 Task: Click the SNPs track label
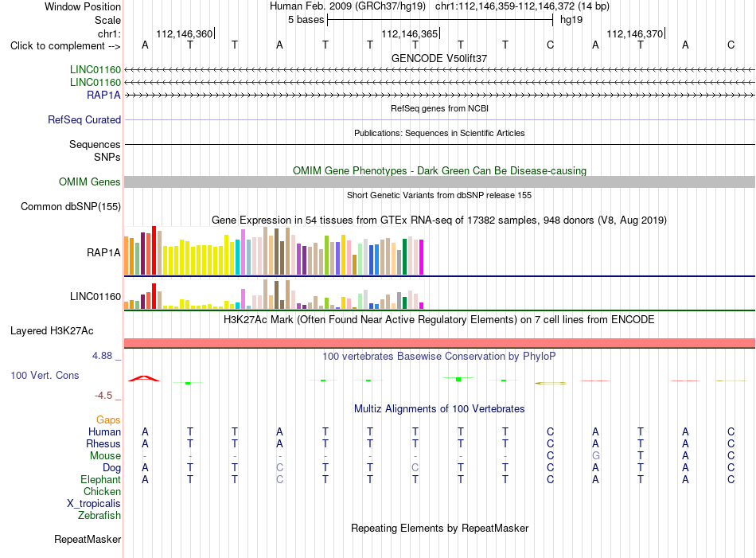tap(107, 158)
